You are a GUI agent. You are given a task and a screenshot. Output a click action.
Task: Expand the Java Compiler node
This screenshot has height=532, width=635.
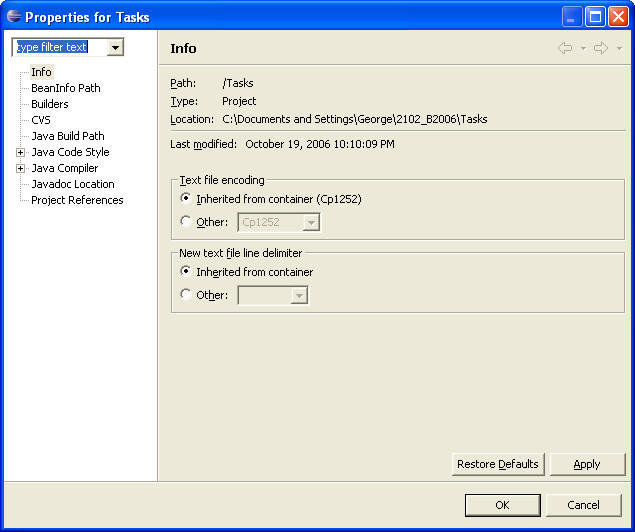20,168
